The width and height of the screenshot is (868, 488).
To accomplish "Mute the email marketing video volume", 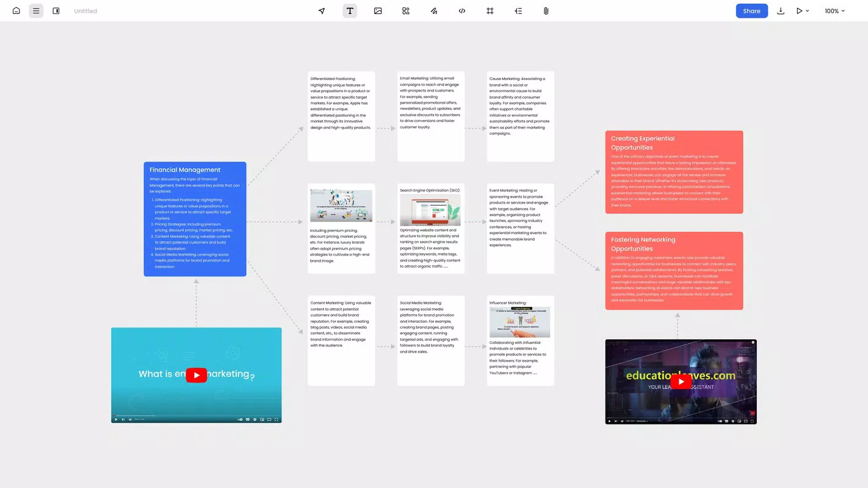I will [x=130, y=420].
